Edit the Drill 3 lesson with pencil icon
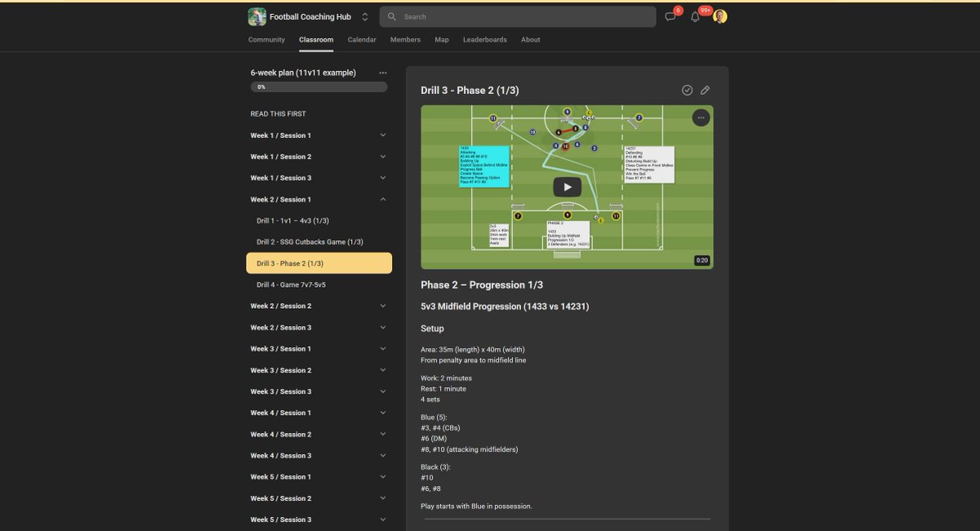 coord(706,90)
